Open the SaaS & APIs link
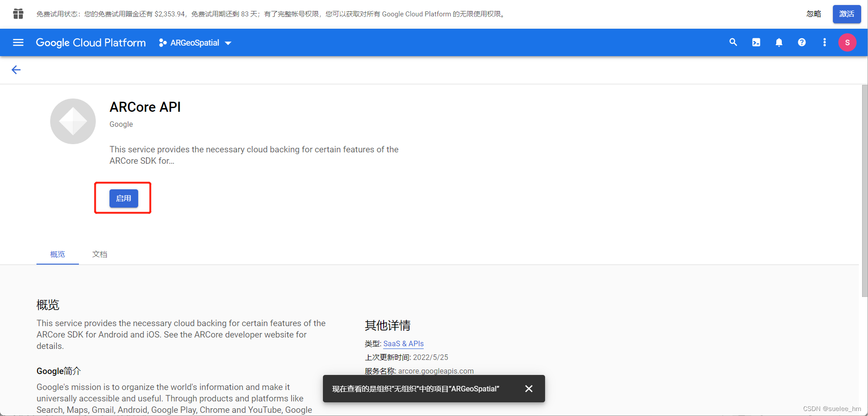 tap(403, 343)
